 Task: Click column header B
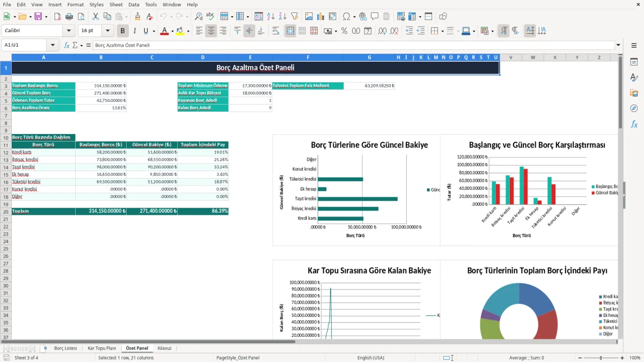coord(101,57)
